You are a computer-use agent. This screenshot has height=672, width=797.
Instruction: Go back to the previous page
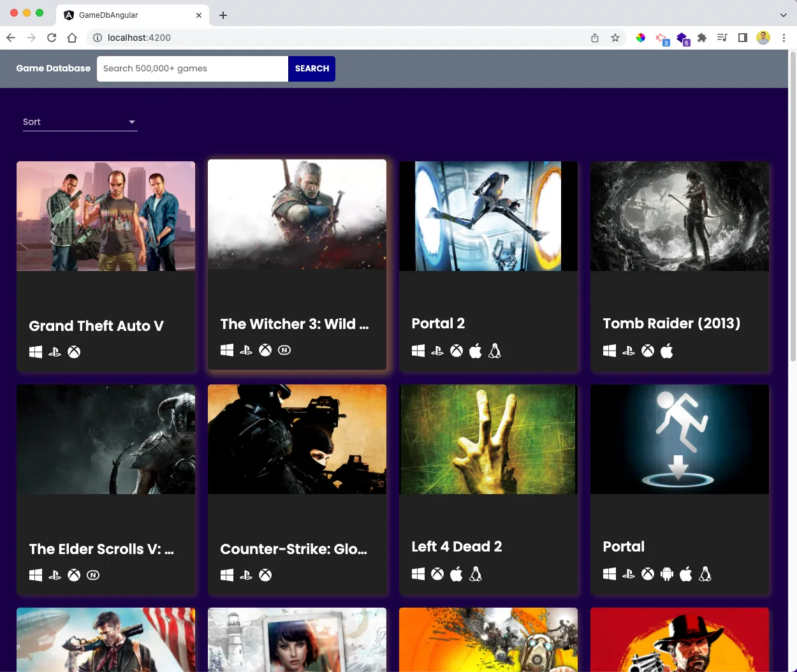11,38
